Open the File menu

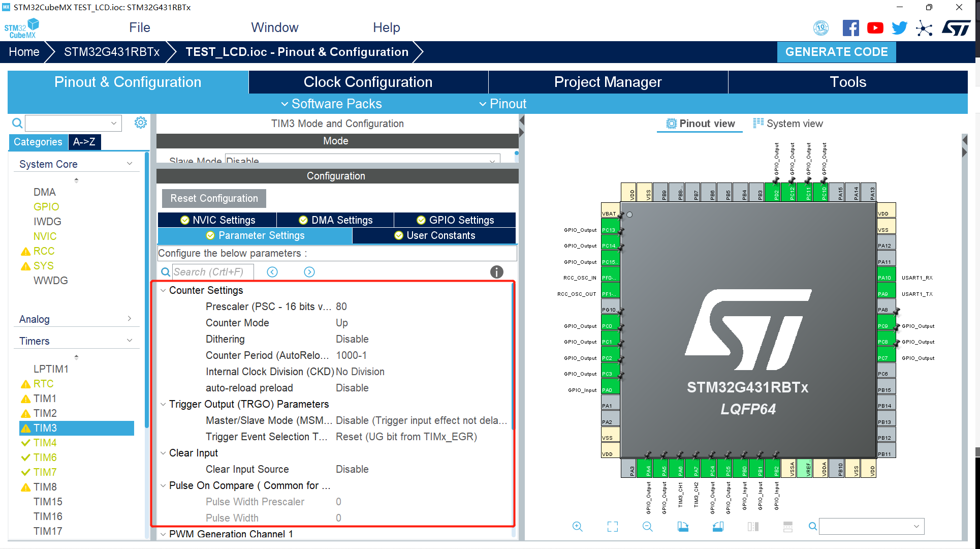click(x=140, y=27)
